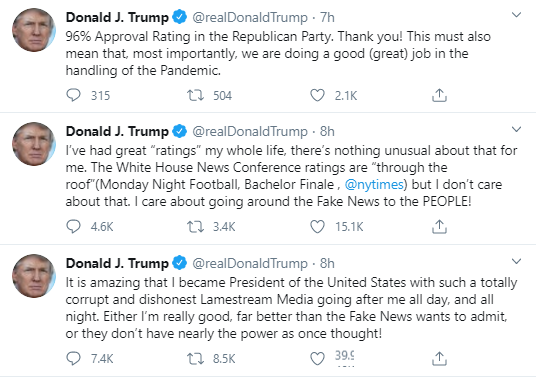Retweet the great "ratings" tweet with 3.4K

pyautogui.click(x=195, y=227)
